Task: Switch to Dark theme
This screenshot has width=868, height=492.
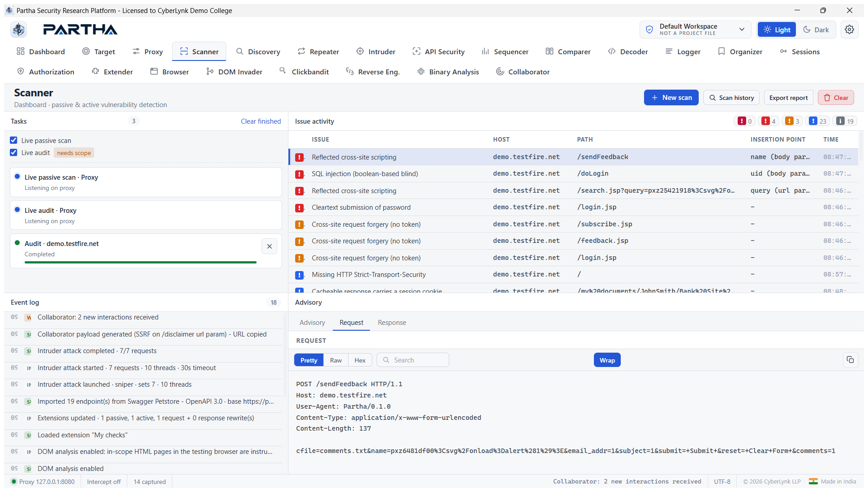Action: pos(816,30)
